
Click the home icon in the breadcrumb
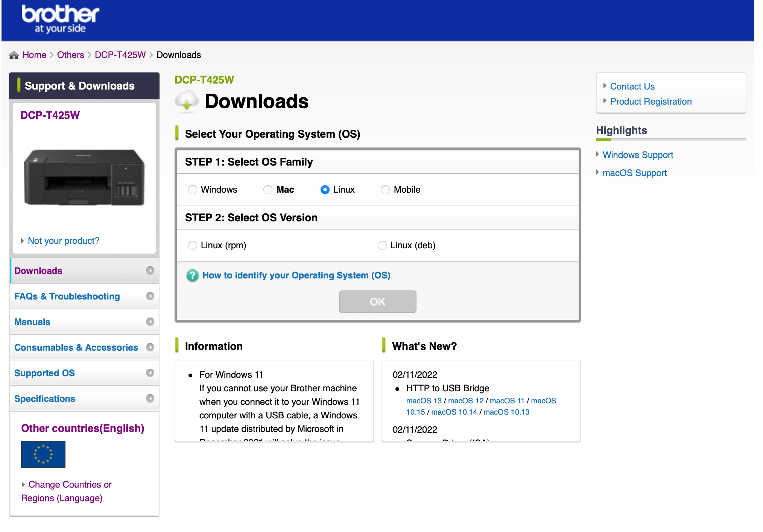(14, 55)
